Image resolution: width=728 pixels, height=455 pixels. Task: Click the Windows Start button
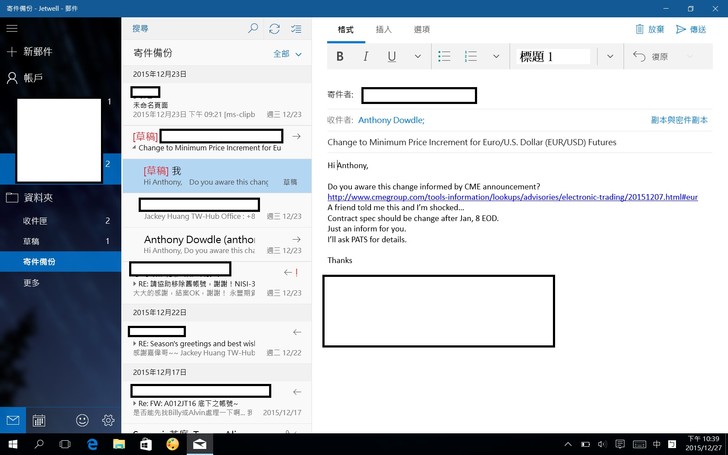click(x=13, y=444)
